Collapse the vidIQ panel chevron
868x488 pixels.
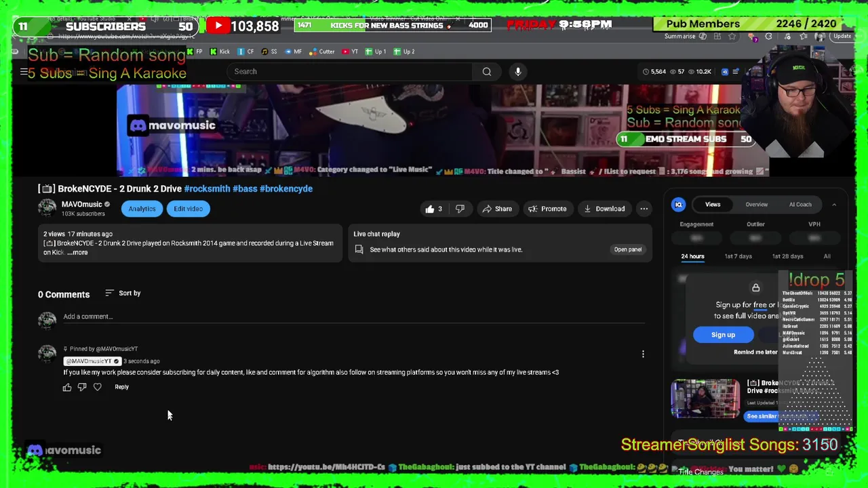(x=833, y=205)
